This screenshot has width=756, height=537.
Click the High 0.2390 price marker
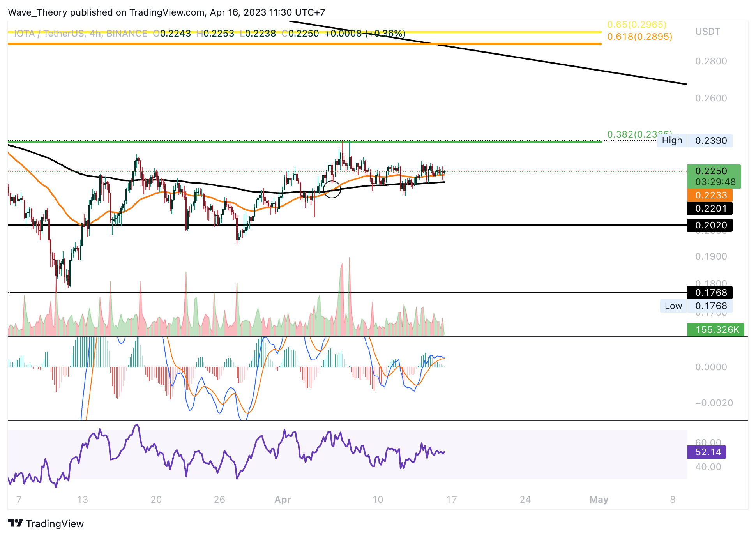694,141
